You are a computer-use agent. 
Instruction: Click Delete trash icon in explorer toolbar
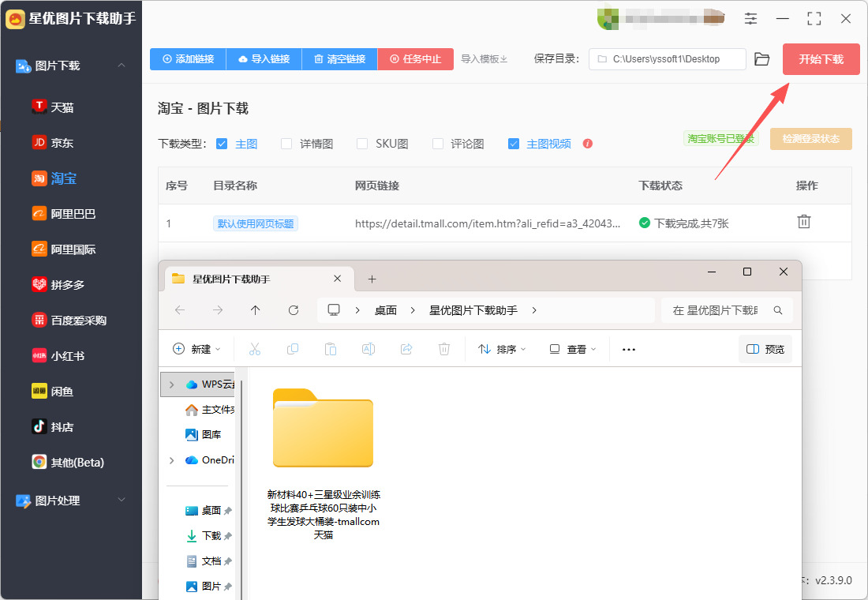pyautogui.click(x=444, y=349)
